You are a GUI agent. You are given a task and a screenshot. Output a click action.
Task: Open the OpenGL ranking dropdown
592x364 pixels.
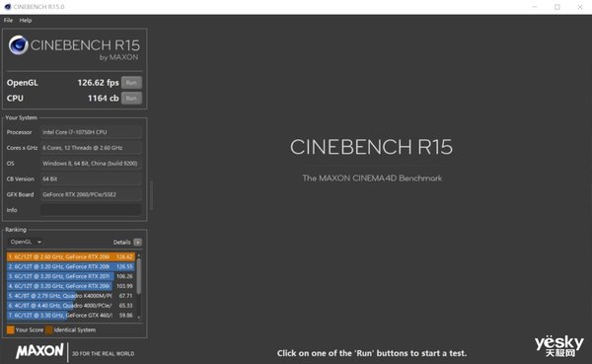coord(26,242)
